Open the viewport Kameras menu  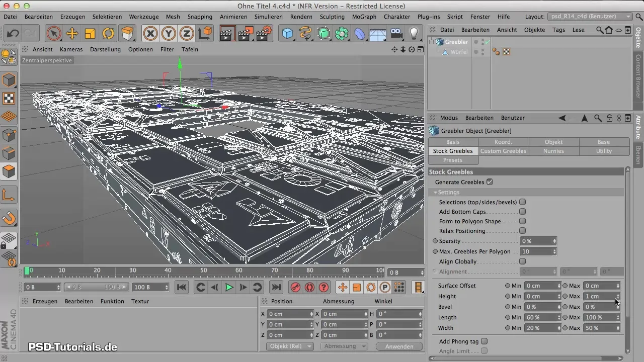coord(71,49)
